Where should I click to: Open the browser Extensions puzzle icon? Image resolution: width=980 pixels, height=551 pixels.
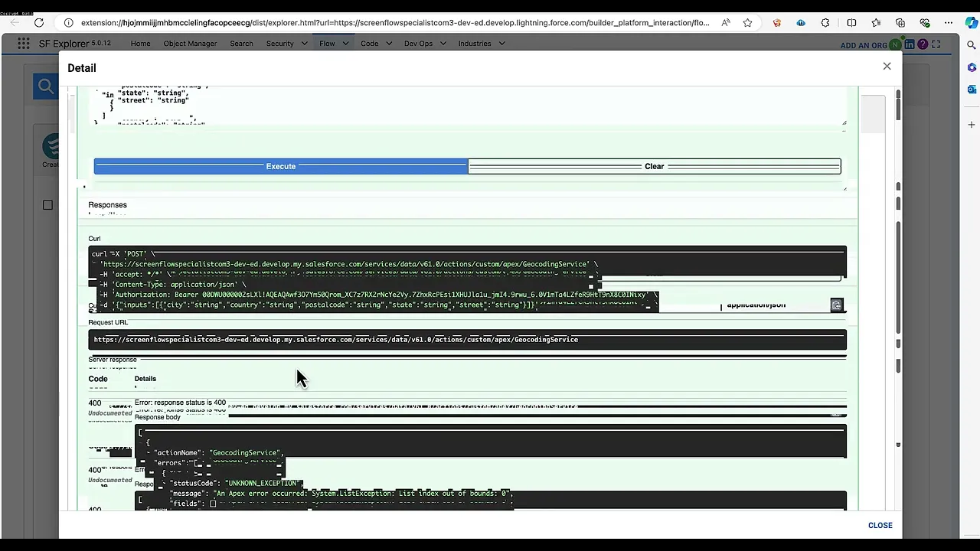(825, 23)
